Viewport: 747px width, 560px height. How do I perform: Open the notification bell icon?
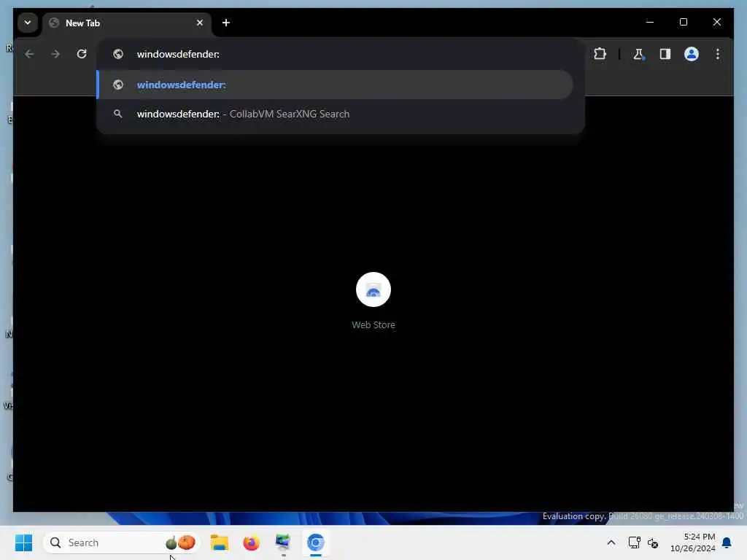coord(727,542)
